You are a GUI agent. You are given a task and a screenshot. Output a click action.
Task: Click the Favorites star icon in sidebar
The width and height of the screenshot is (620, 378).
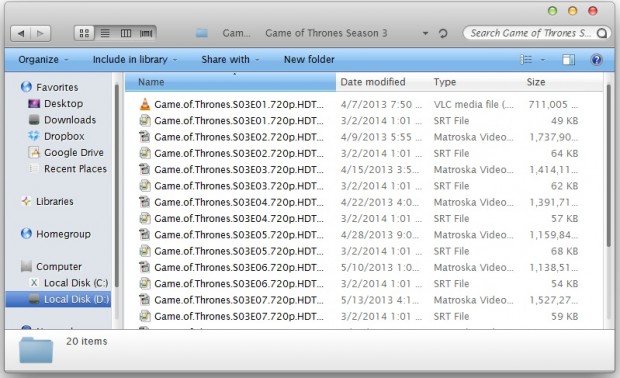[26, 87]
